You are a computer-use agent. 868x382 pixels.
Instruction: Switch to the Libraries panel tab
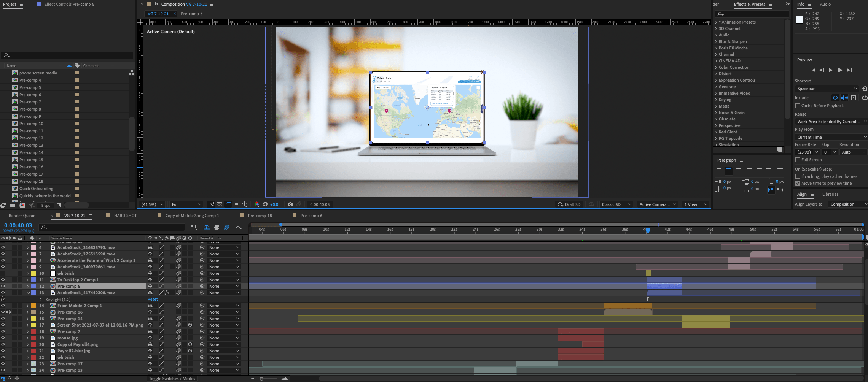click(x=830, y=194)
